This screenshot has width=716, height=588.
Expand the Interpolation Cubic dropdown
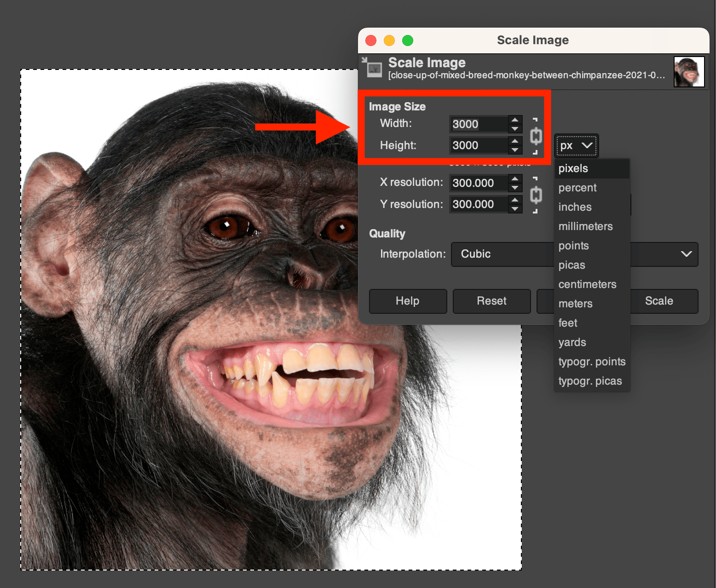coord(686,254)
